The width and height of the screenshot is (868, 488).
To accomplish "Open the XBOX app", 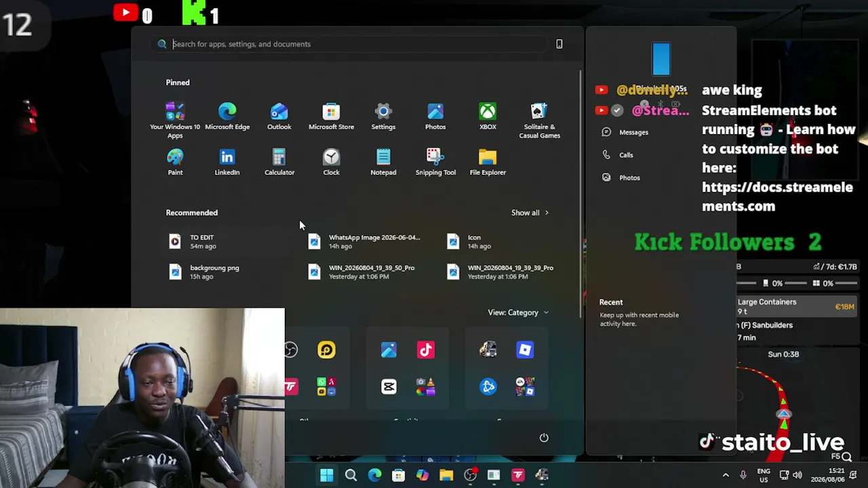I will click(488, 117).
